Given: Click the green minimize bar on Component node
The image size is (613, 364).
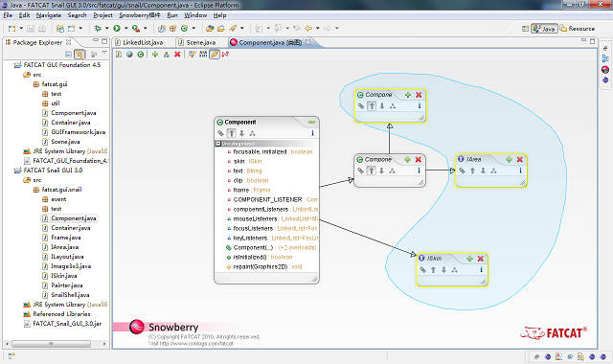Looking at the screenshot, I should pyautogui.click(x=311, y=122).
